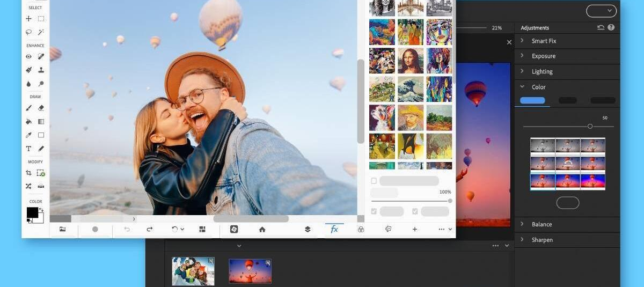The image size is (644, 287).
Task: Select the Paint Bucket tool
Action: (29, 122)
